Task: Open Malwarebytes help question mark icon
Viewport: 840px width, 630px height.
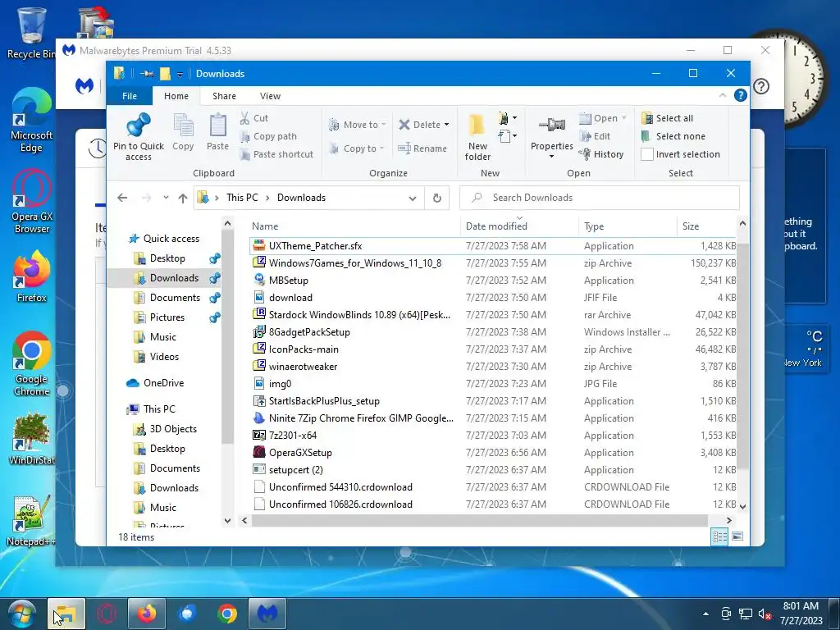Action: [761, 86]
